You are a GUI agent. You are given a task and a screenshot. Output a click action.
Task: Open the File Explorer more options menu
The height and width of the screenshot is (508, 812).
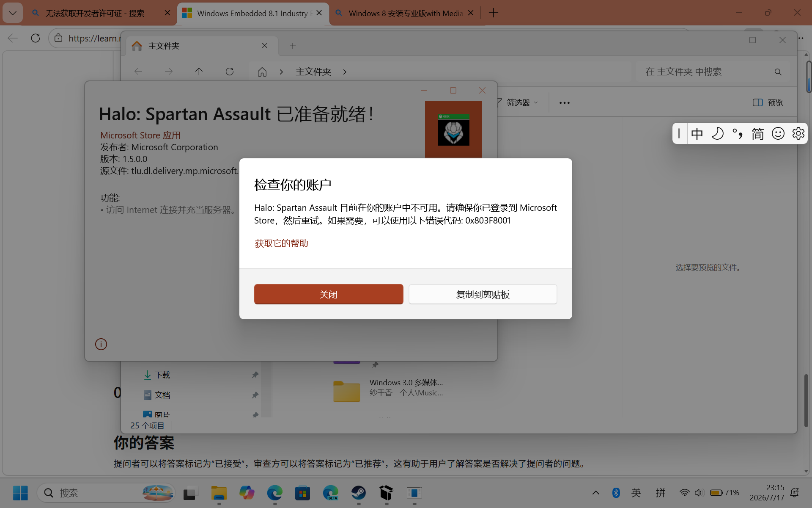(x=564, y=102)
